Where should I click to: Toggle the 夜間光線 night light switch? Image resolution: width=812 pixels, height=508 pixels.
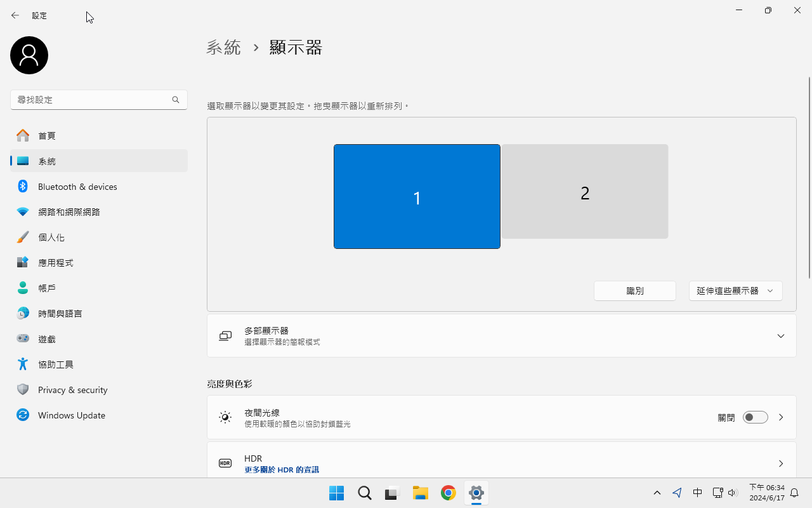coord(755,417)
